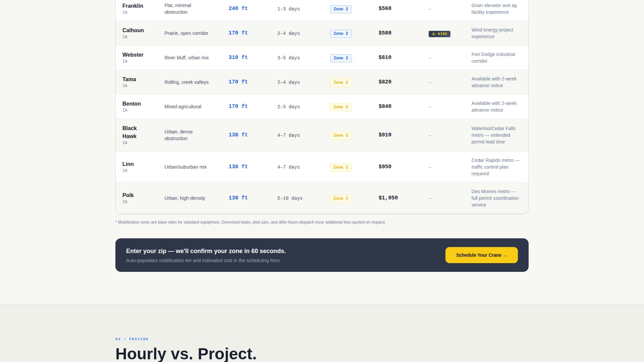Click the Zone 2 badge in Franklin row
The height and width of the screenshot is (362, 644).
341,9
